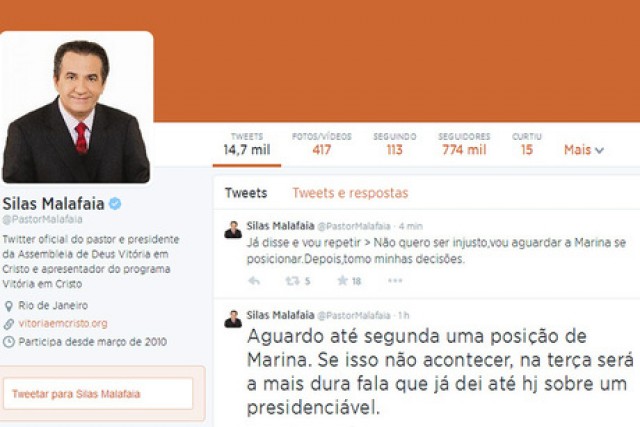Click the Rio de Janeiro location pin icon

[8, 306]
